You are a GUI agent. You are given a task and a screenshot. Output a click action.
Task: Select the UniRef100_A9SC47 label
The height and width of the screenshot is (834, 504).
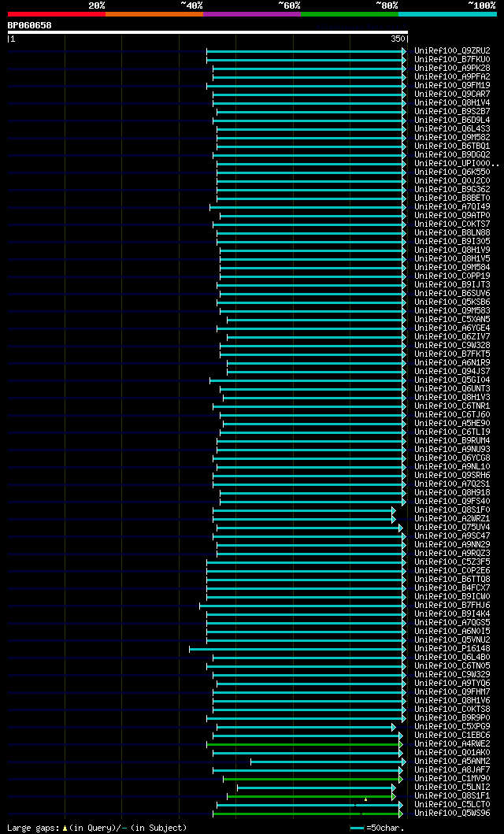453,536
